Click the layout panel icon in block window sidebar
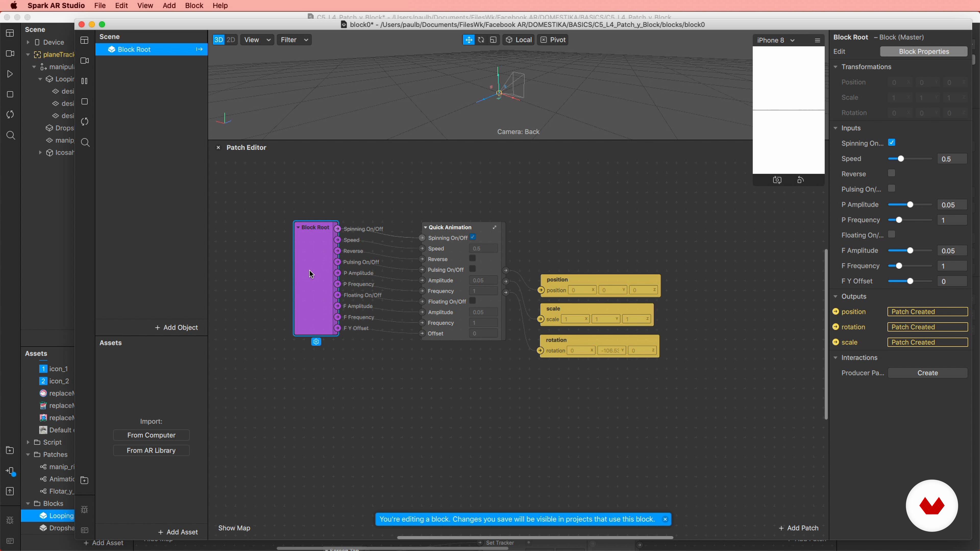 (84, 40)
